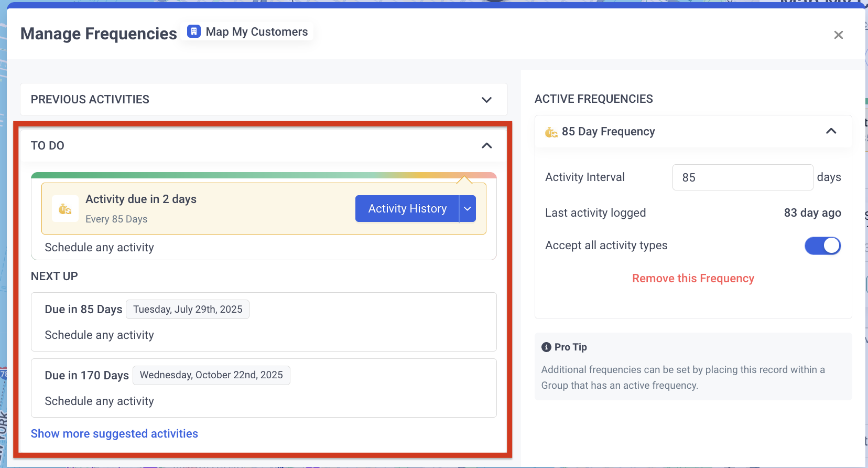Click the Due in 85 Days heading

coord(83,310)
